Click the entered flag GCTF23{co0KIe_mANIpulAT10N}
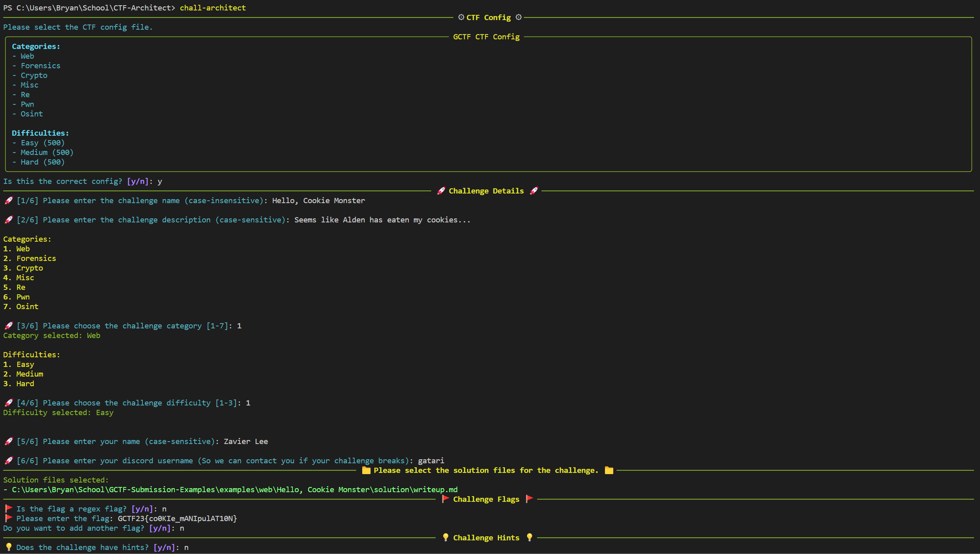The width and height of the screenshot is (980, 554). click(x=177, y=519)
